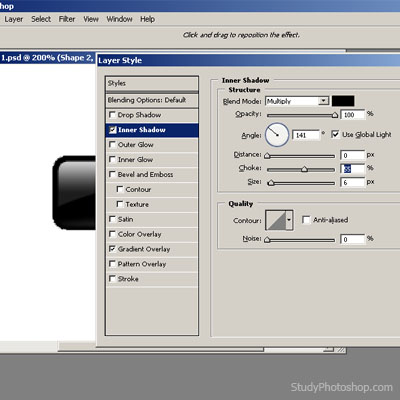400x400 pixels.
Task: Select the Gradient Overlay label
Action: coord(144,249)
